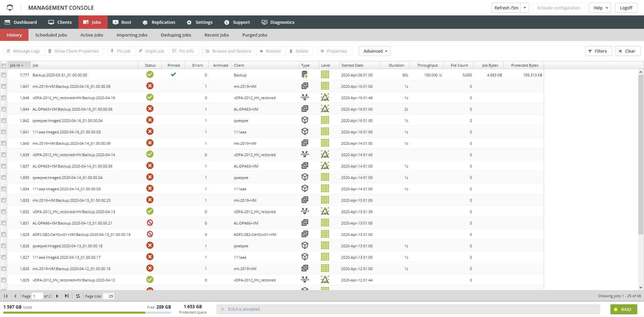Check the box for job 1,829
This screenshot has width=644, height=317.
coord(4,235)
